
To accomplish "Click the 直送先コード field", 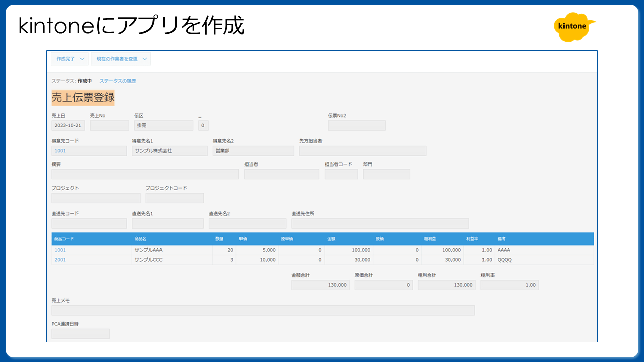I will (89, 223).
